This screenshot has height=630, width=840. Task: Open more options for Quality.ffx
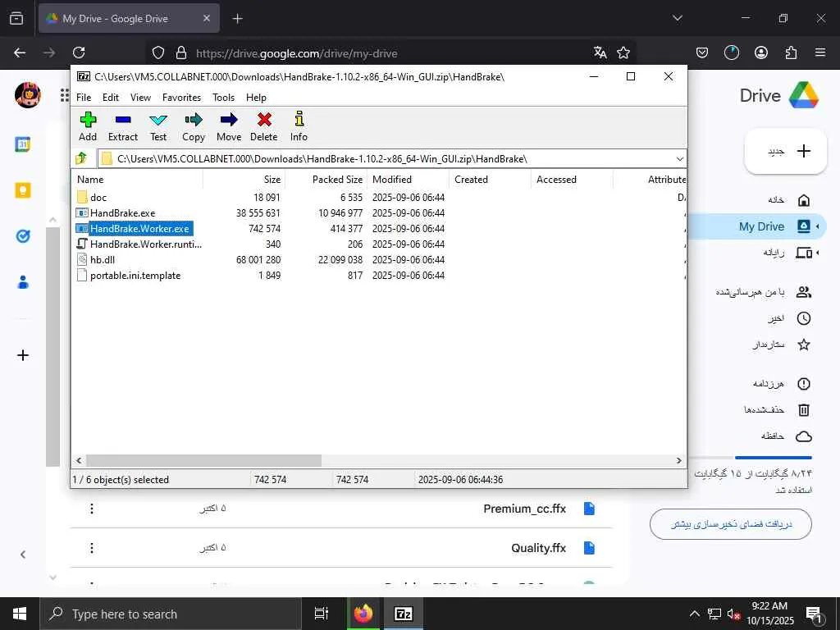coord(92,548)
